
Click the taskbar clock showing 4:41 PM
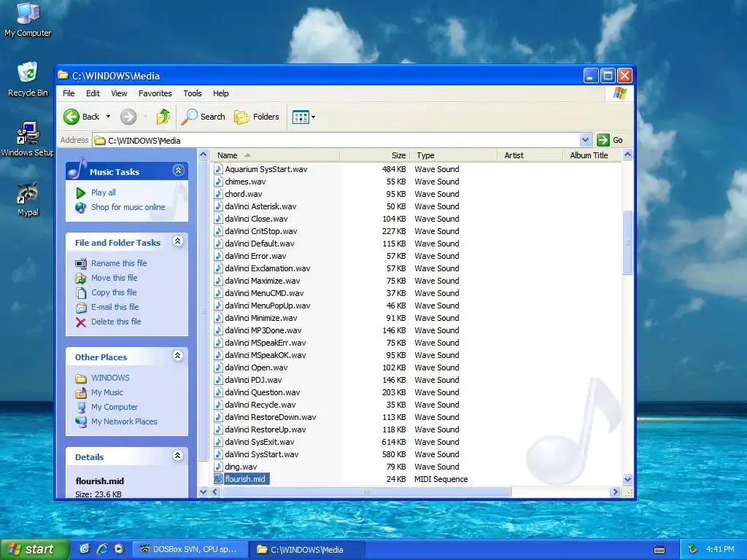click(720, 549)
